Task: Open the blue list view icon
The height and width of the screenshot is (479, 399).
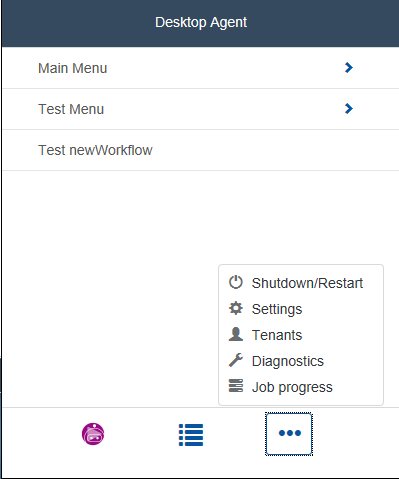Action: (x=191, y=435)
